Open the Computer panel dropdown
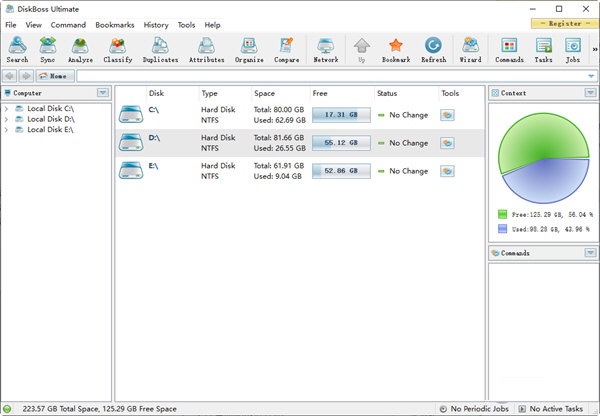600x416 pixels. pos(103,93)
